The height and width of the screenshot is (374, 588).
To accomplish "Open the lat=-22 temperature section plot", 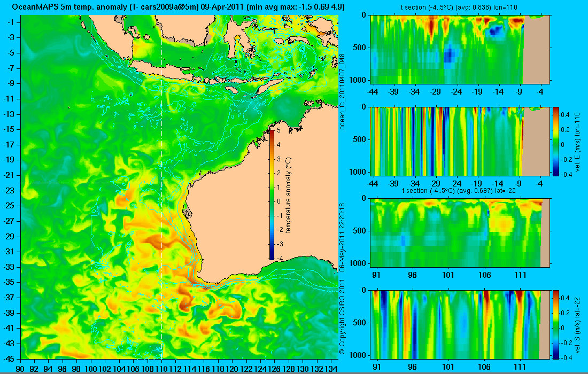I will tap(460, 233).
